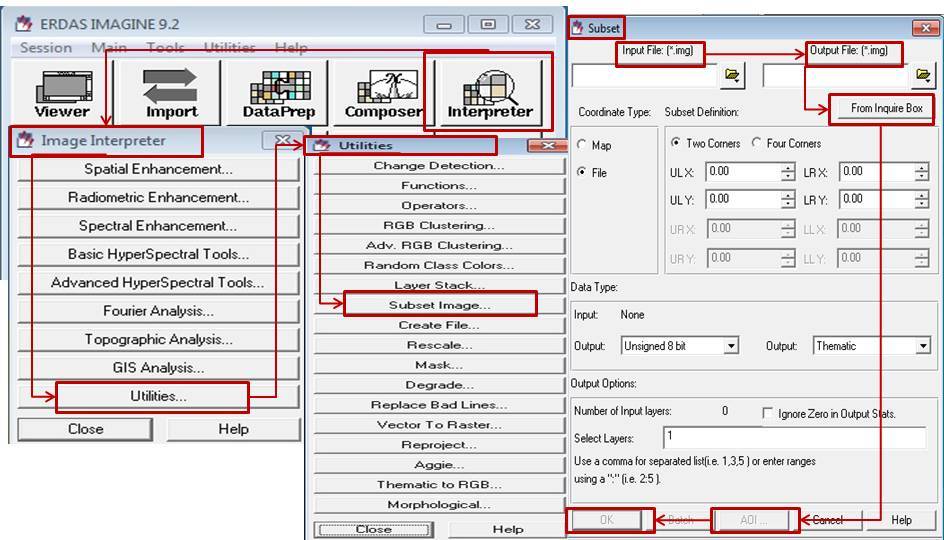Open the Interpreter module
This screenshot has width=944, height=540.
point(490,93)
